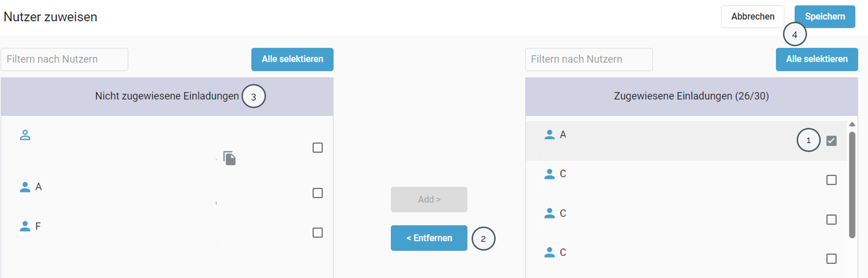Click user icon beside F in unassigned list
Screen dimensions: 868x278
point(25,227)
